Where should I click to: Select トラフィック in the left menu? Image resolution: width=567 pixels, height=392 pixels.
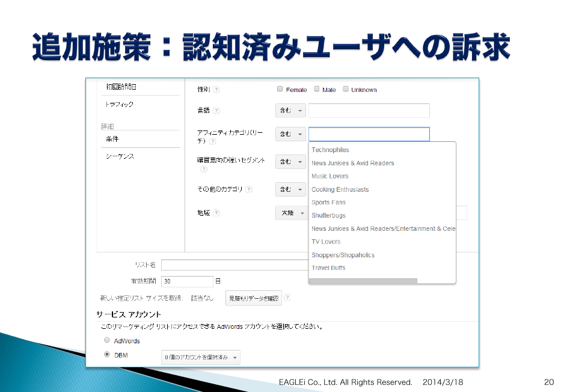pyautogui.click(x=119, y=104)
